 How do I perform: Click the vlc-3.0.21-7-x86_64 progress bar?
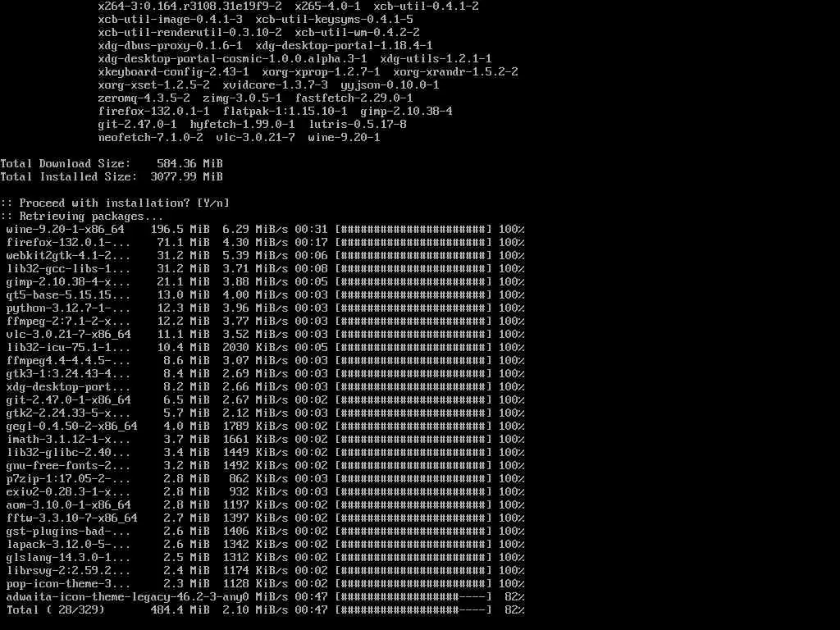(413, 335)
